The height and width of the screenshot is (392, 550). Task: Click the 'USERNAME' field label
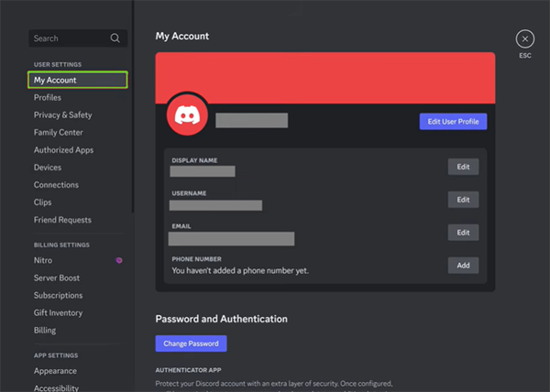(189, 193)
